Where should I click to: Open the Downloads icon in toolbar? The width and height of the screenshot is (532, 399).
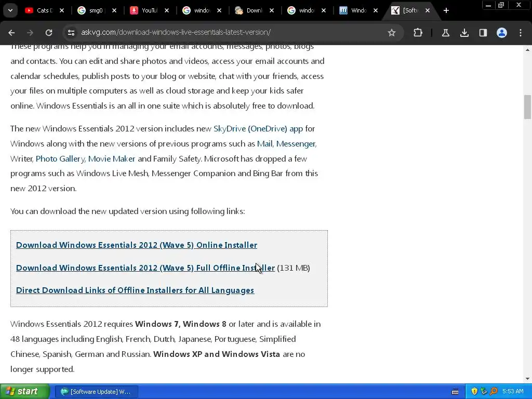464,33
